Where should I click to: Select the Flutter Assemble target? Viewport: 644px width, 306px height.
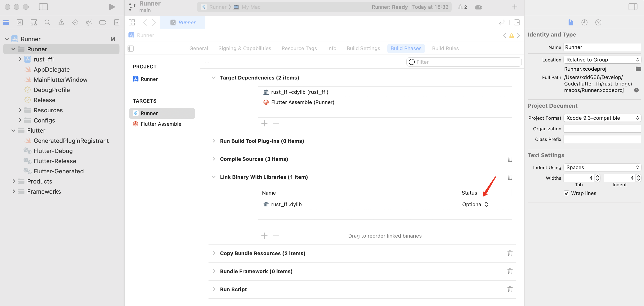tap(161, 124)
